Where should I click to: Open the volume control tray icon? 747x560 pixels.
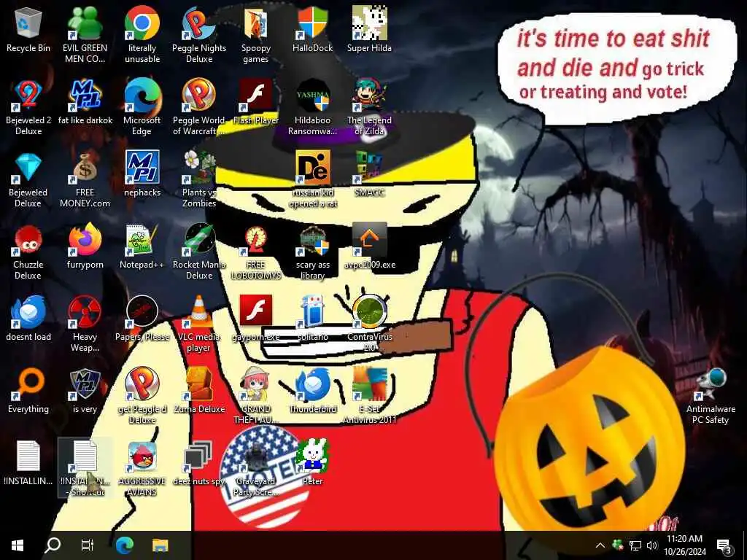[652, 545]
